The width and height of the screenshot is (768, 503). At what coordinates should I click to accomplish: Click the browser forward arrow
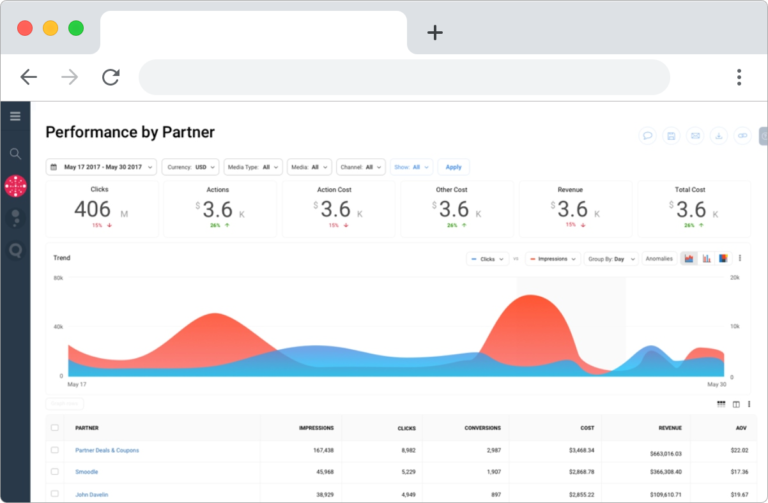(x=70, y=77)
